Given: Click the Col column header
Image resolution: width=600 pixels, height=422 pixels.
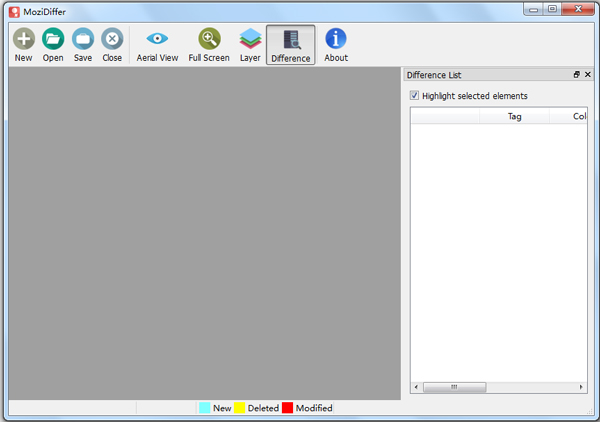Looking at the screenshot, I should 569,116.
